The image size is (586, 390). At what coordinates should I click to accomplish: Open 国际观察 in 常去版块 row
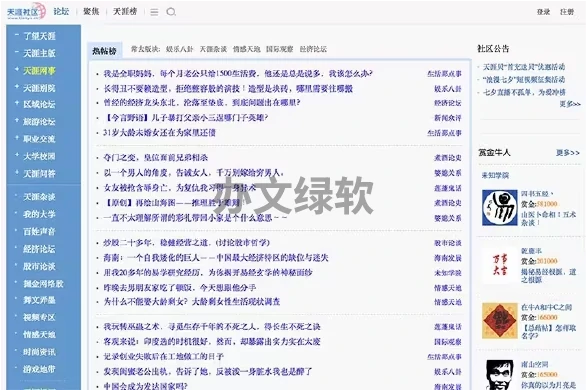point(280,49)
